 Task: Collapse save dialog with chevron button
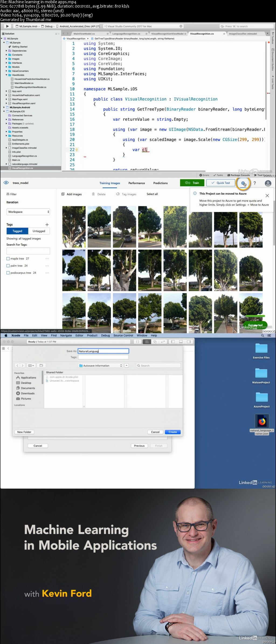[126, 366]
